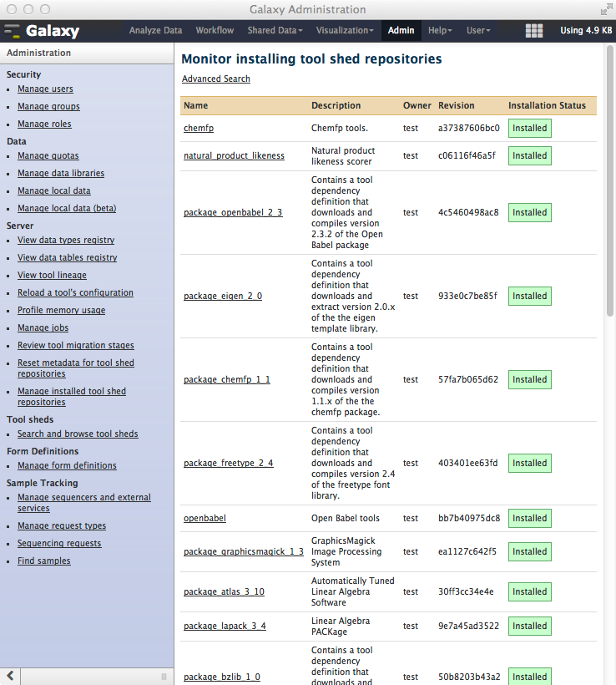
Task: Open the View data types registry link
Action: click(66, 240)
